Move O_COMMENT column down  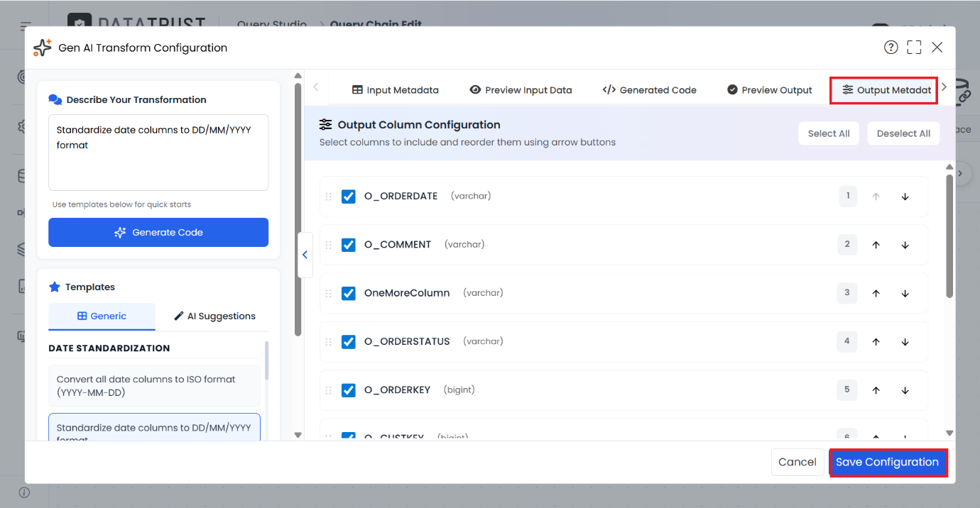tap(905, 245)
